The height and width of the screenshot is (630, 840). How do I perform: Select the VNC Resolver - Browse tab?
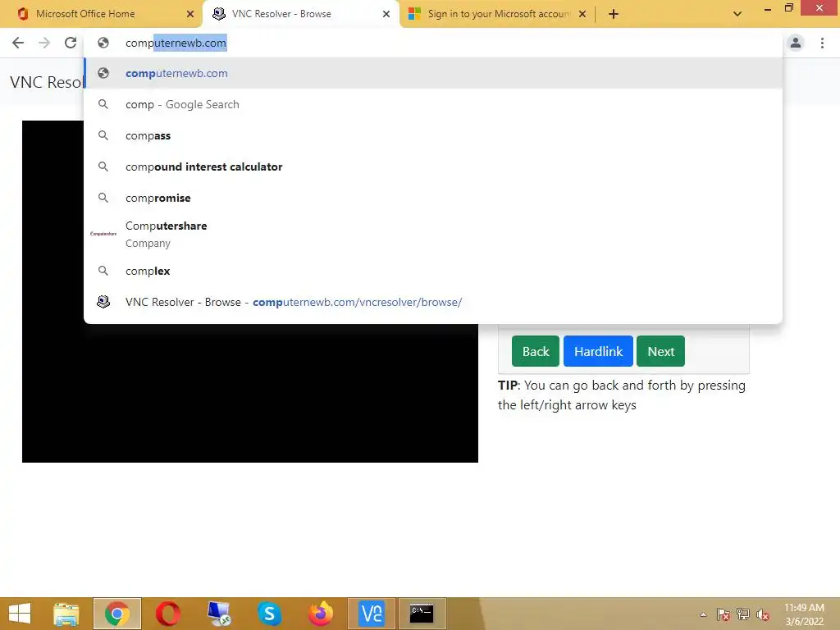pos(300,14)
